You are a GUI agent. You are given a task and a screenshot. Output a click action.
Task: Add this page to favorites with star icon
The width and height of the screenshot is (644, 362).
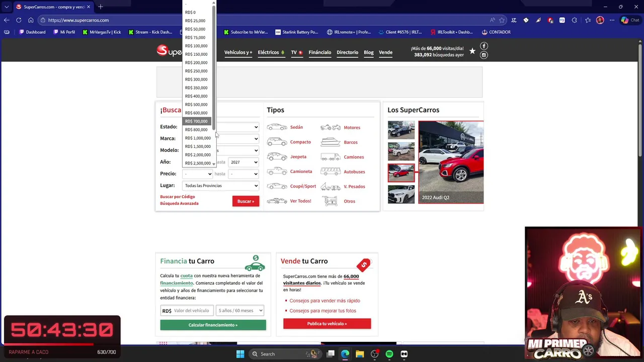pos(502,20)
